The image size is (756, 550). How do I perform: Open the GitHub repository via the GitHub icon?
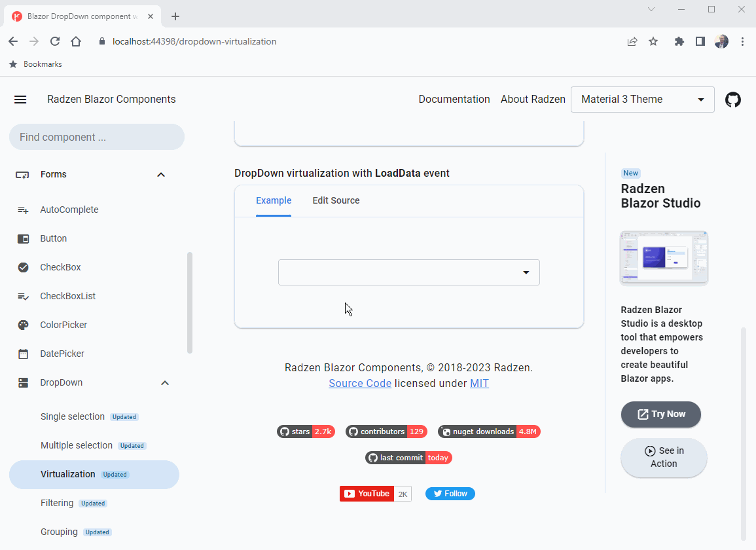(732, 99)
